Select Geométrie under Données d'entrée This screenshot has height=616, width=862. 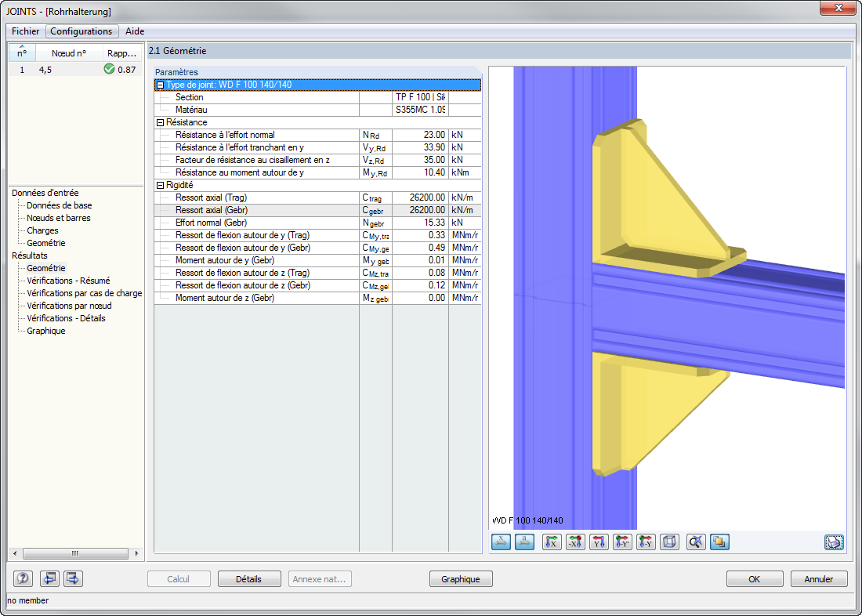click(x=45, y=243)
